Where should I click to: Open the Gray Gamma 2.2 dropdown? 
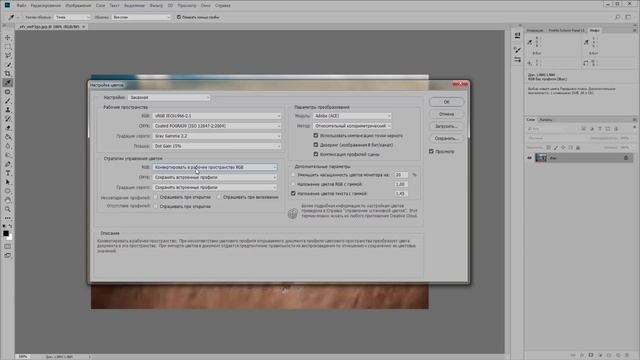click(x=217, y=136)
